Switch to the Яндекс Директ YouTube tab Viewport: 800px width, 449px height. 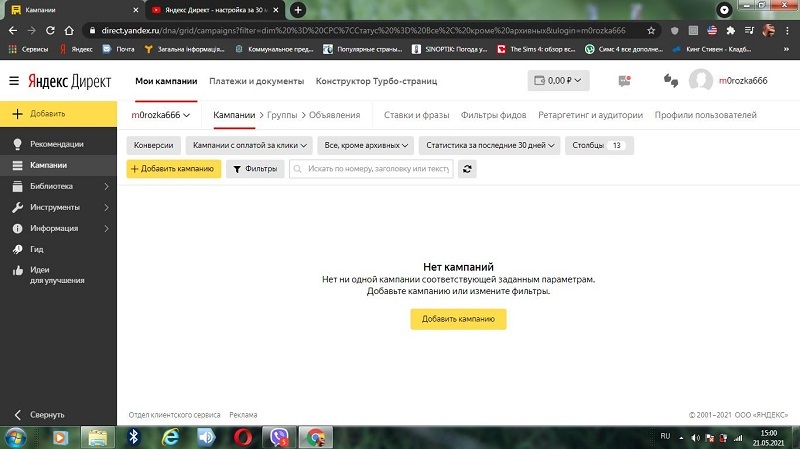click(214, 10)
